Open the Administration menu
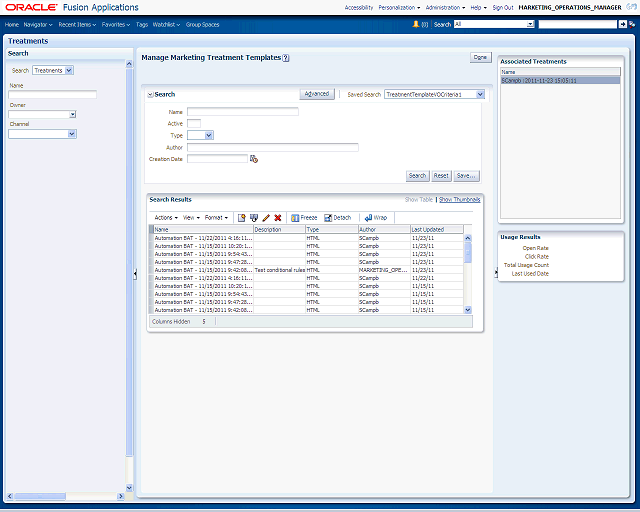The width and height of the screenshot is (640, 512). pos(445,7)
